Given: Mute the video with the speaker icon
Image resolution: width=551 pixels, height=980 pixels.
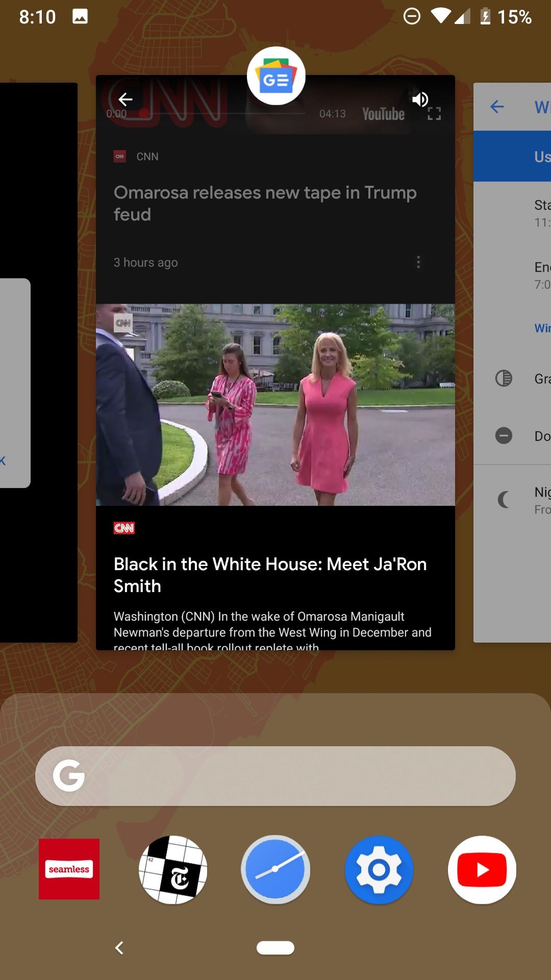Looking at the screenshot, I should point(420,99).
